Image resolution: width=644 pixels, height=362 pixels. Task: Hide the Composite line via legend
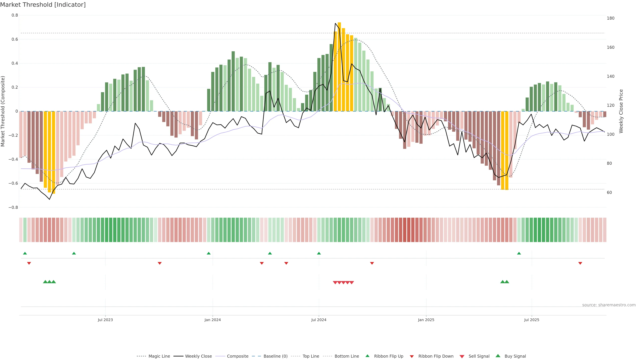pyautogui.click(x=237, y=356)
